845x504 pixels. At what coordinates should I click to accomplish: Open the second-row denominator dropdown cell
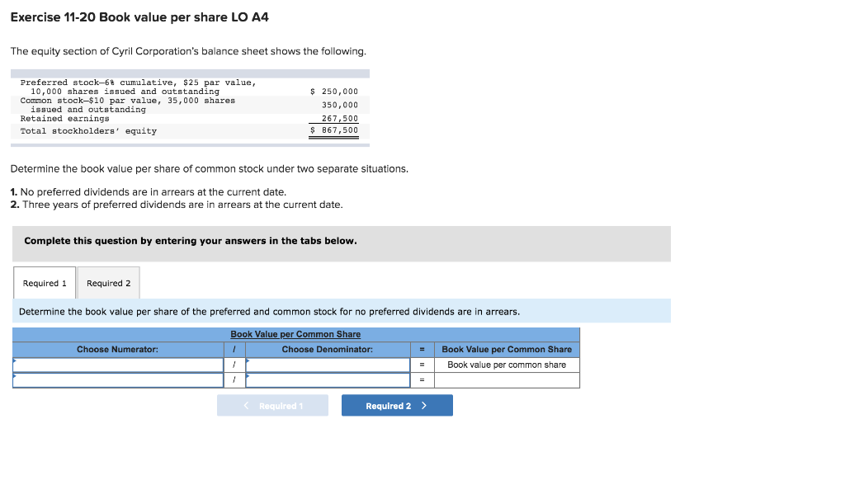[x=328, y=379]
